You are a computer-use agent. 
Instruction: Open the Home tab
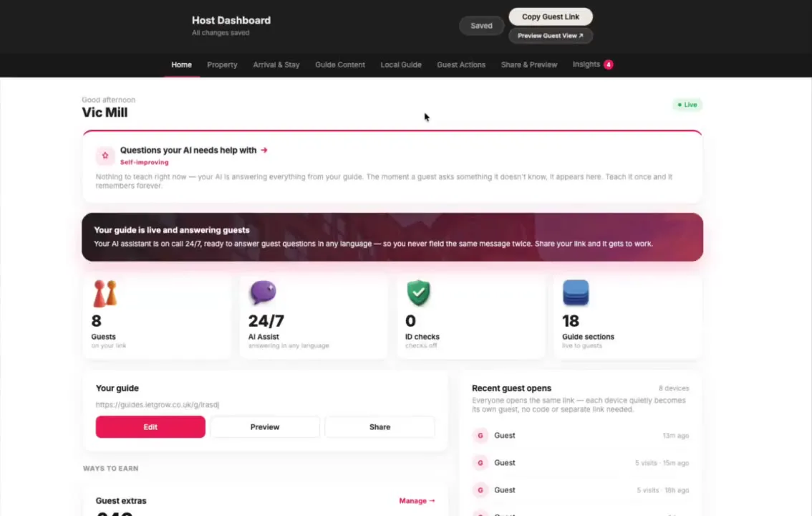(x=181, y=64)
